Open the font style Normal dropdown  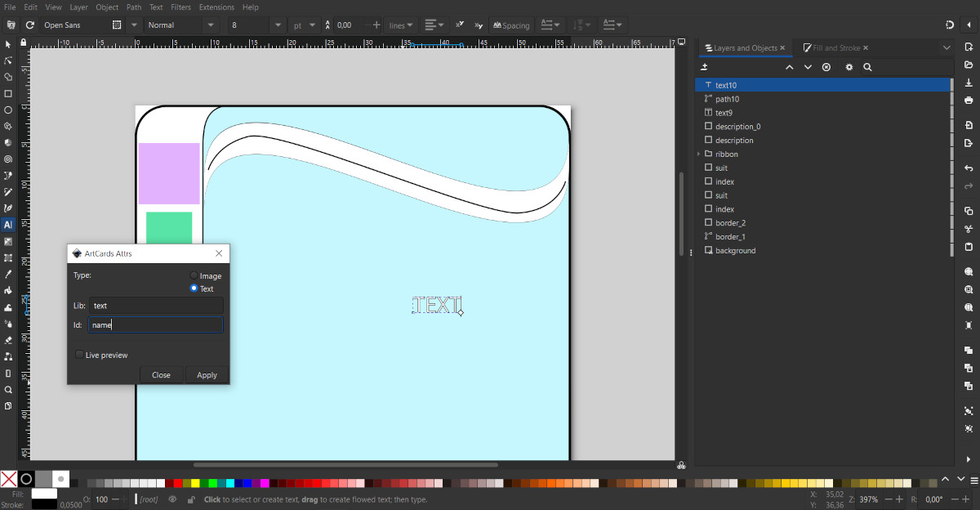211,25
